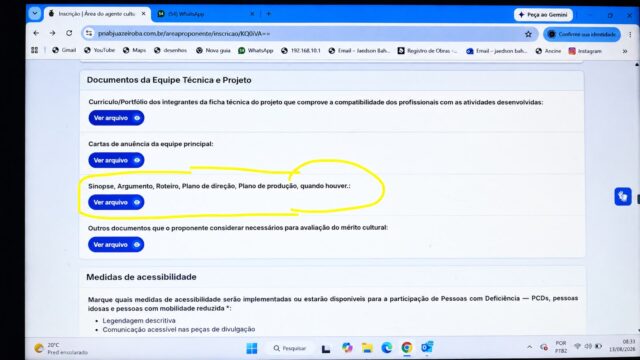Viewport: 640px width, 360px height.
Task: View Currículo/Portfólio file with Ver arquivo
Action: pyautogui.click(x=116, y=118)
